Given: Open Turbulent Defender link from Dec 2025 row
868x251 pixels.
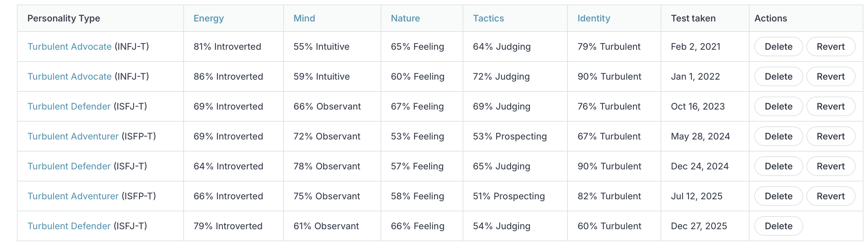Looking at the screenshot, I should click(69, 226).
